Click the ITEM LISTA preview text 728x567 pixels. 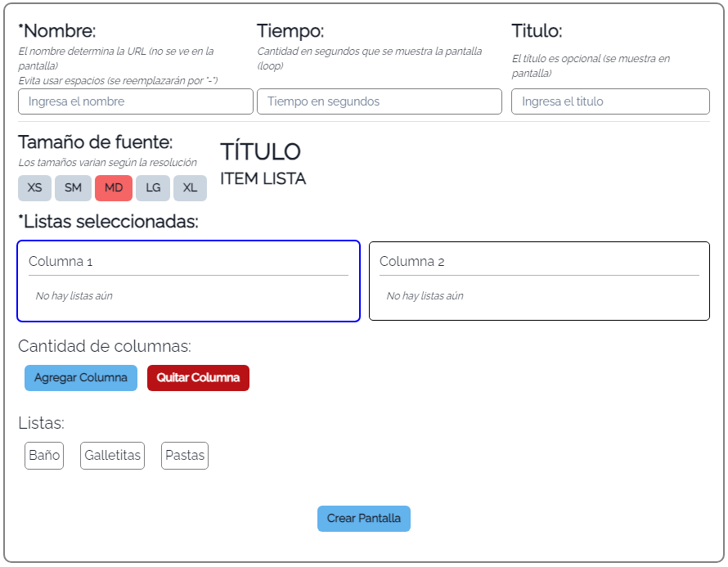coord(263,179)
